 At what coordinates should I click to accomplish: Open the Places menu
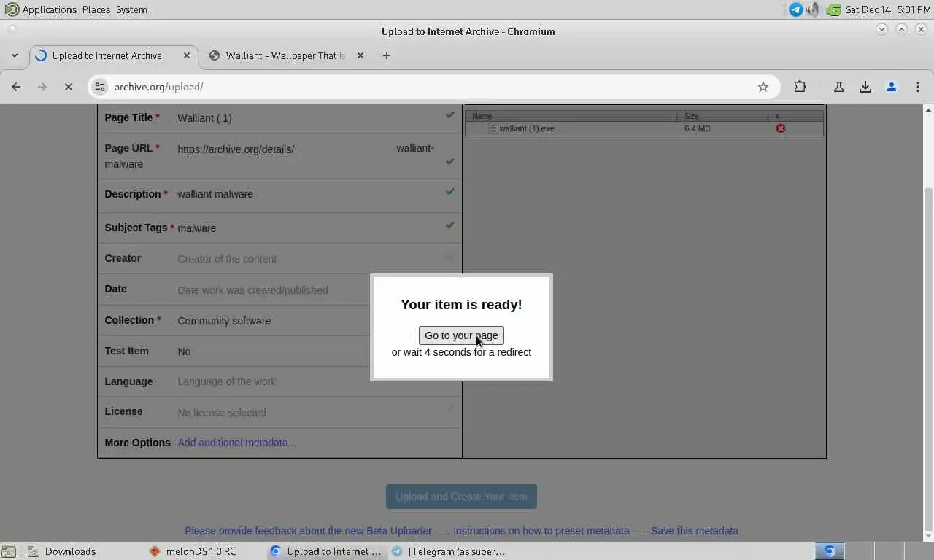96,9
